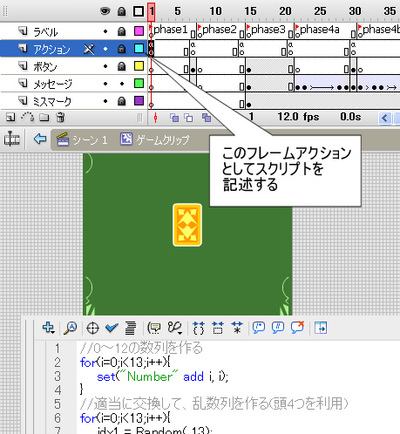The height and width of the screenshot is (434, 400).
Task: Add a new item with the plus script button
Action: [x=49, y=328]
